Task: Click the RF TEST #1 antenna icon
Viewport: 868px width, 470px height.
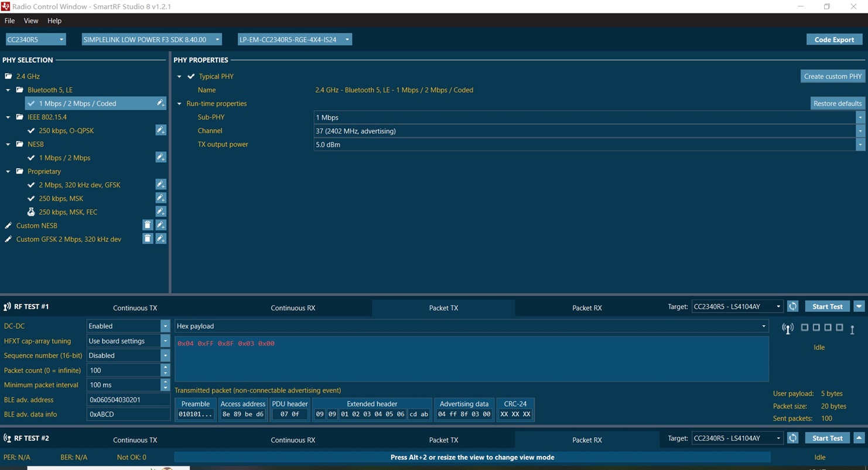Action: click(8, 306)
